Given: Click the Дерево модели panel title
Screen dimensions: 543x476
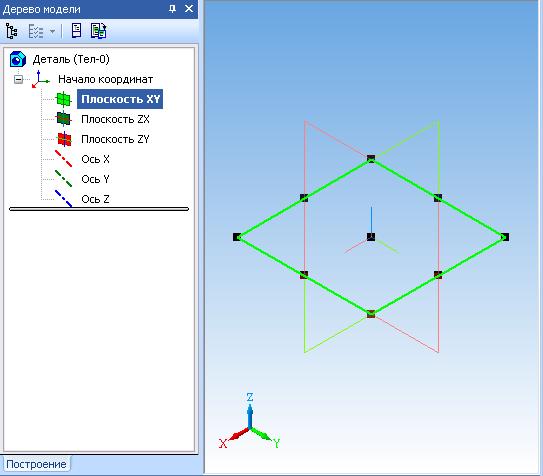Looking at the screenshot, I should pyautogui.click(x=42, y=9).
